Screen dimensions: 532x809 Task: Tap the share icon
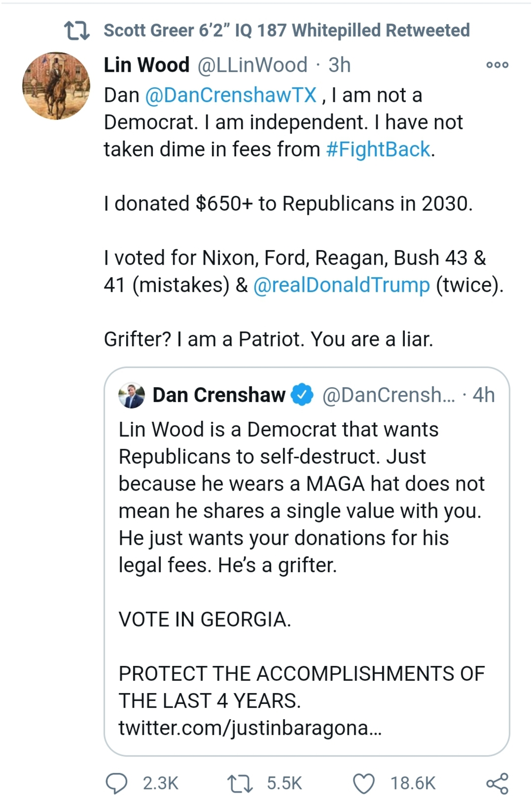[x=497, y=783]
